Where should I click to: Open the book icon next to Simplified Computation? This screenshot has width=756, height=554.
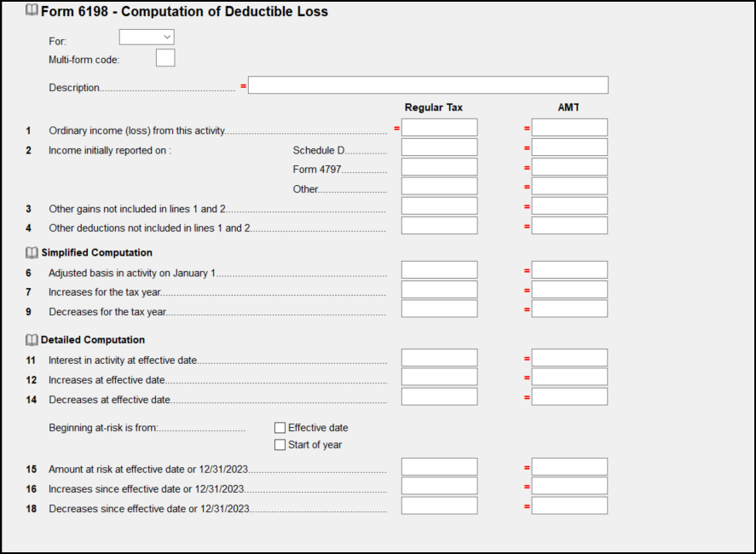[x=32, y=252]
